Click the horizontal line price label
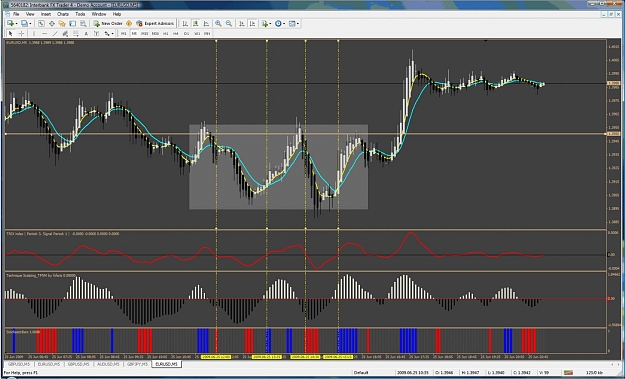The width and height of the screenshot is (625, 379). (613, 134)
